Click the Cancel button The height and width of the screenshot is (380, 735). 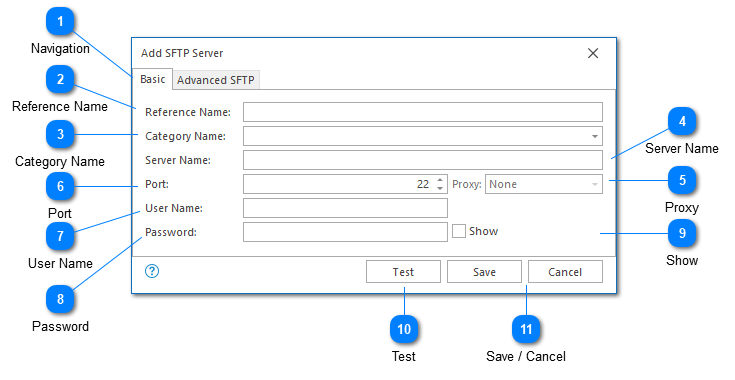pyautogui.click(x=565, y=272)
